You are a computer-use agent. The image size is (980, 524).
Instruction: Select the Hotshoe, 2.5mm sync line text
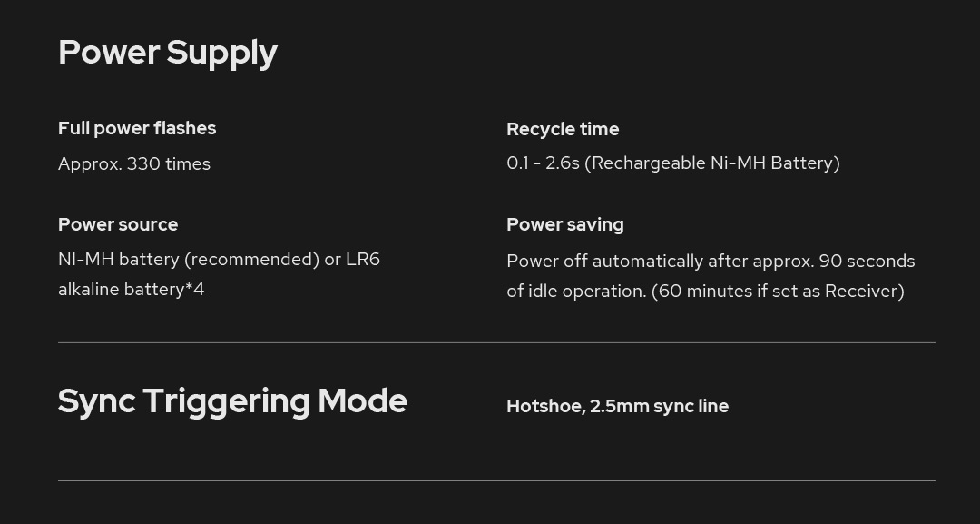point(618,407)
